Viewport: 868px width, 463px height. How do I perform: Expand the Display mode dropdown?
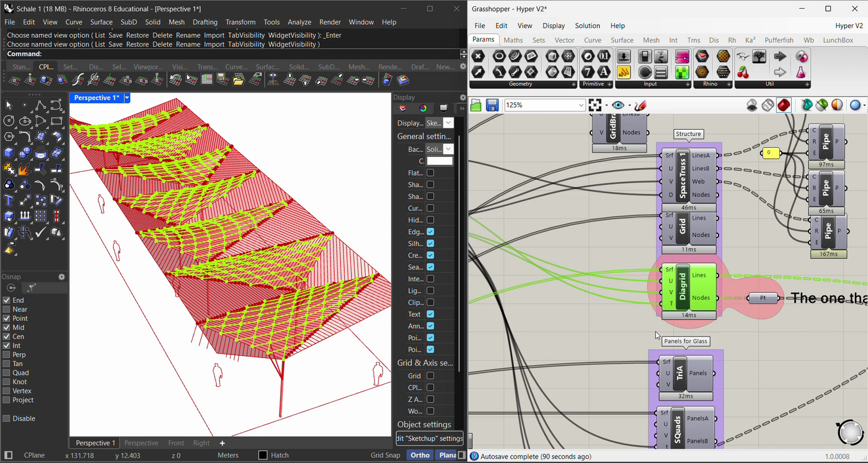tap(448, 123)
